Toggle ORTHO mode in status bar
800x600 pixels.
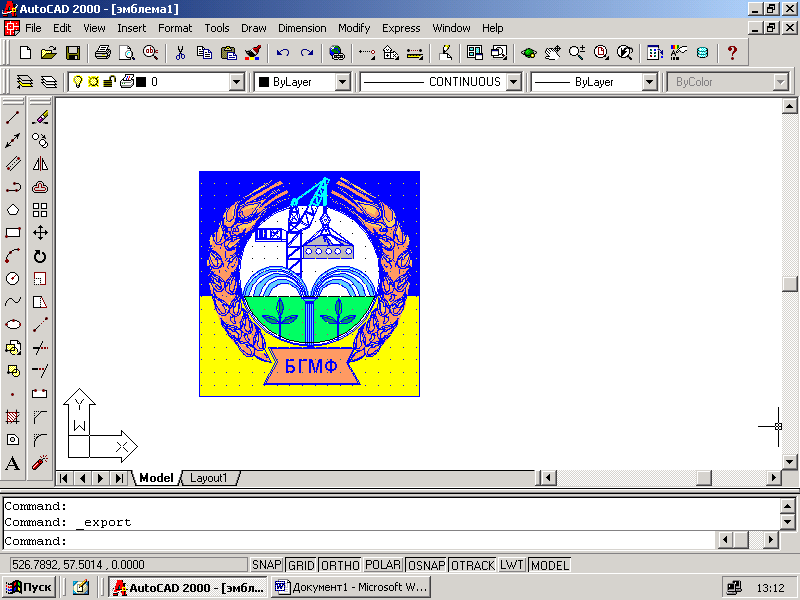340,565
